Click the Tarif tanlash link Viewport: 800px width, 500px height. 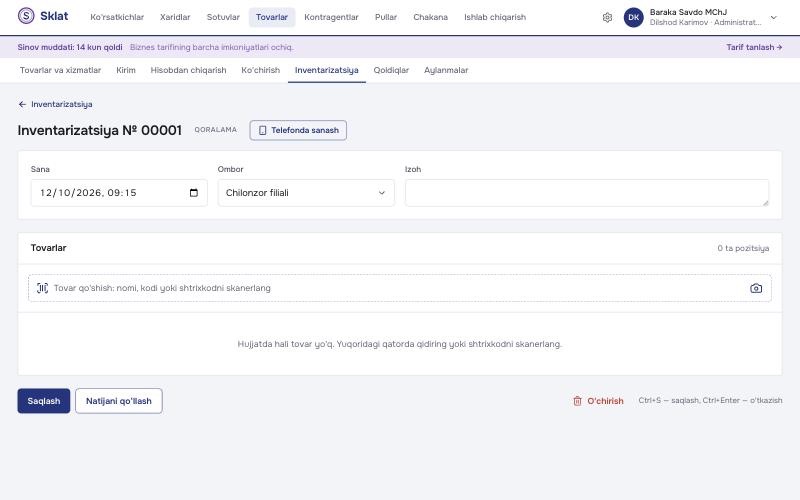[754, 47]
